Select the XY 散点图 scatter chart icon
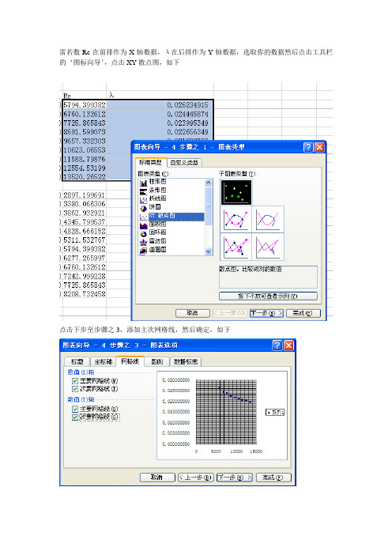This screenshot has height=555, width=392. (x=143, y=217)
